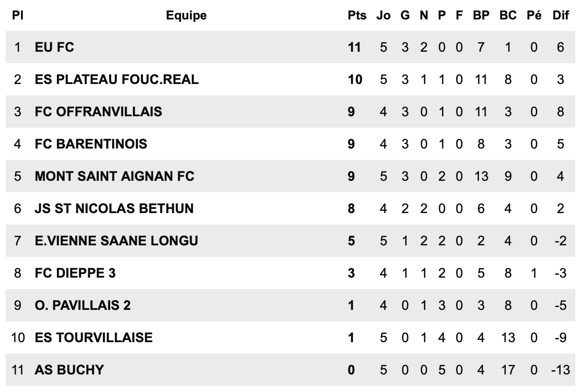Viewport: 580px width, 392px height.
Task: Click MONT SAINT AIGNAN FC
Action: click(x=114, y=176)
